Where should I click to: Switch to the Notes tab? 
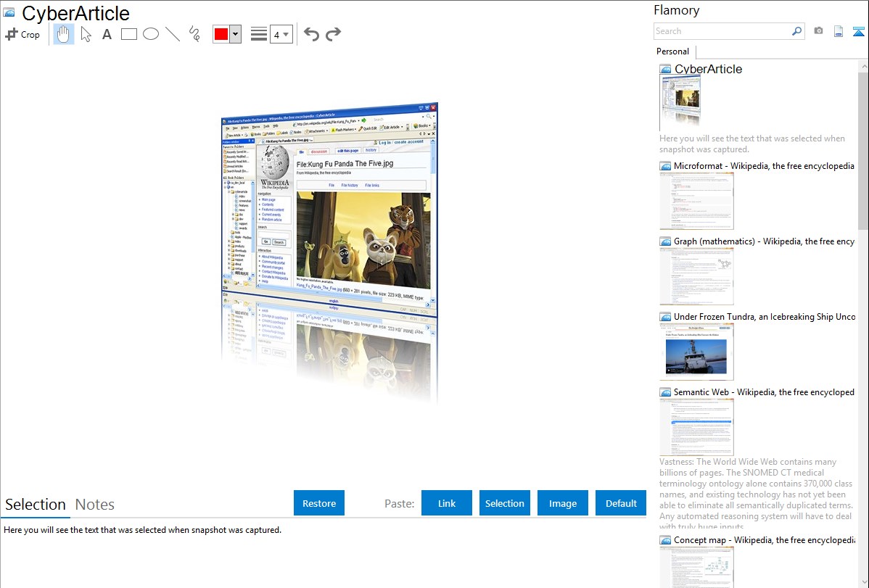[x=95, y=505]
